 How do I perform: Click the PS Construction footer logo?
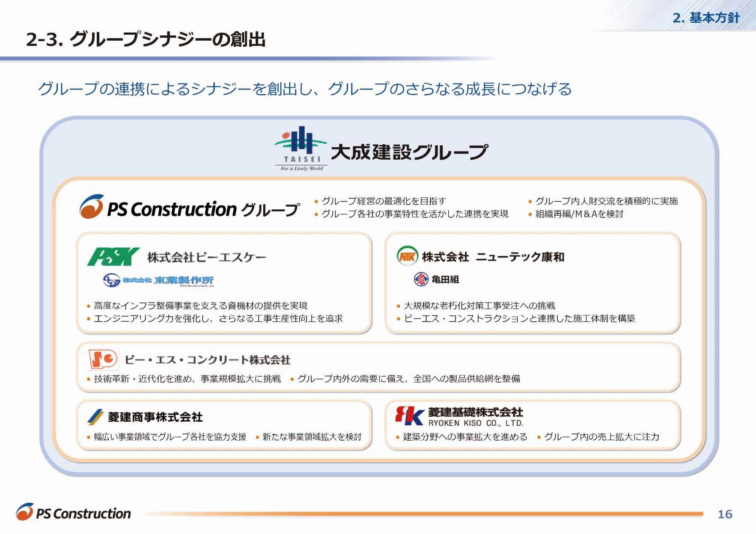coord(74,512)
